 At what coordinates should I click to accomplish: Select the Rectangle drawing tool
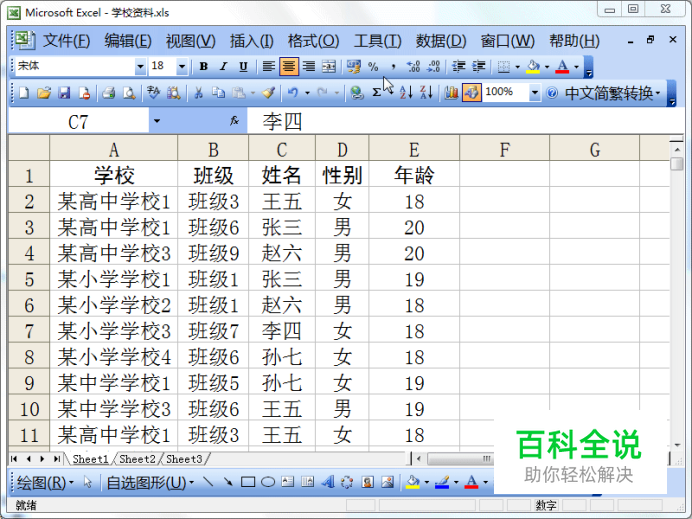click(x=248, y=482)
